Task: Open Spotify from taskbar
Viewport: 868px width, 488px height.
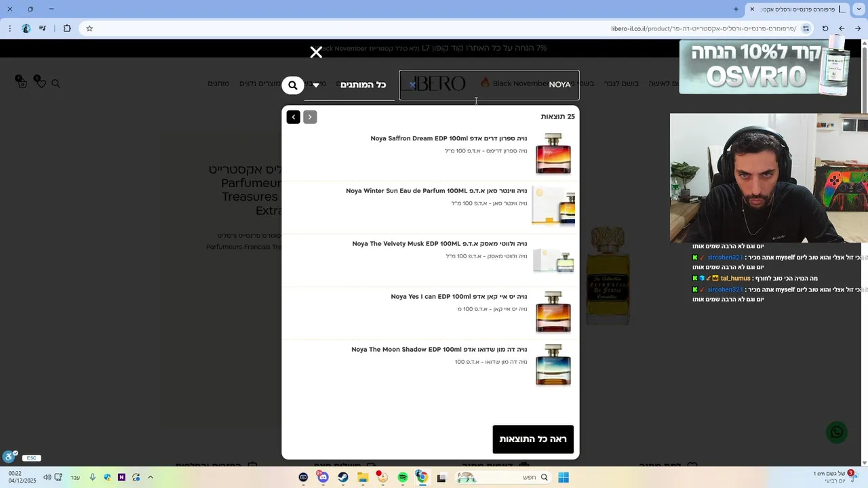Action: [x=403, y=477]
